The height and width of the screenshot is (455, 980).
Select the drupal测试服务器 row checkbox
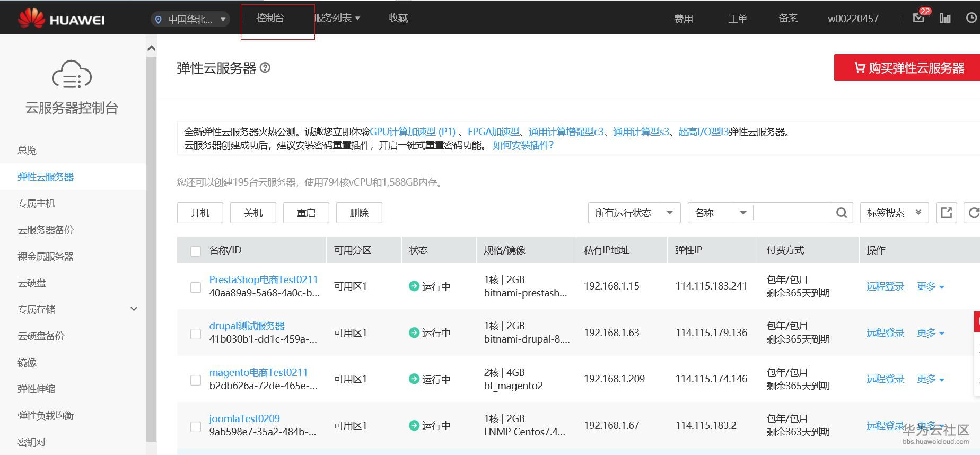point(196,334)
